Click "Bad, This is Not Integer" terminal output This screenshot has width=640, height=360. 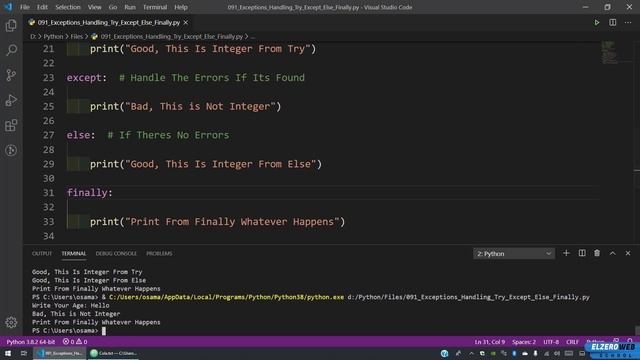tap(76, 314)
